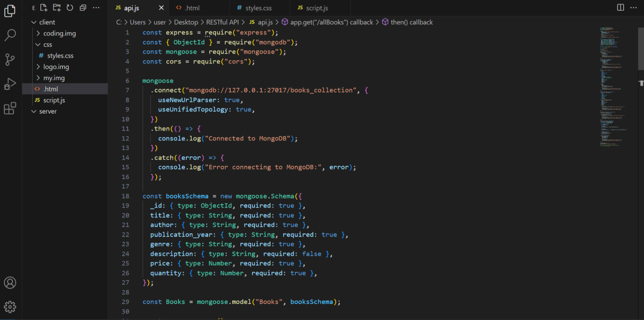Open the Accounts icon in activity bar
The height and width of the screenshot is (320, 644).
coord(10,283)
